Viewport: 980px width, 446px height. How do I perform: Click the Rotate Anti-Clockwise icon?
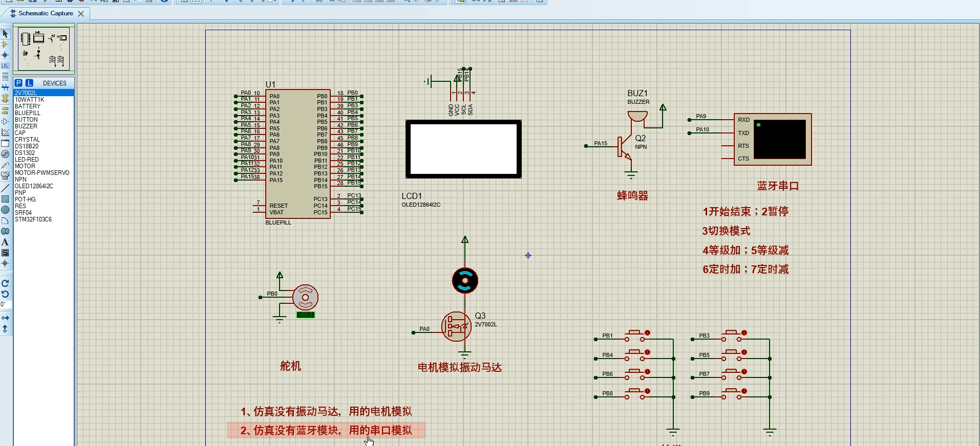tap(5, 294)
